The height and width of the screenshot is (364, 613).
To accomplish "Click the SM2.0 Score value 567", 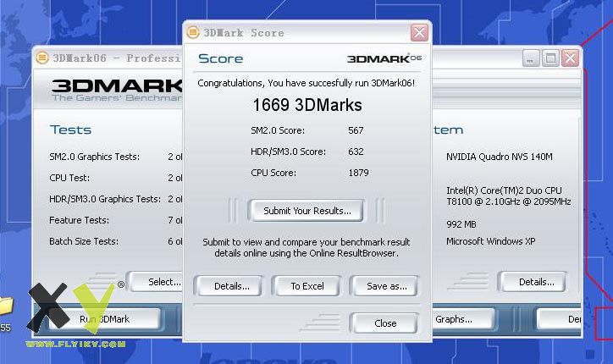I will pyautogui.click(x=356, y=130).
